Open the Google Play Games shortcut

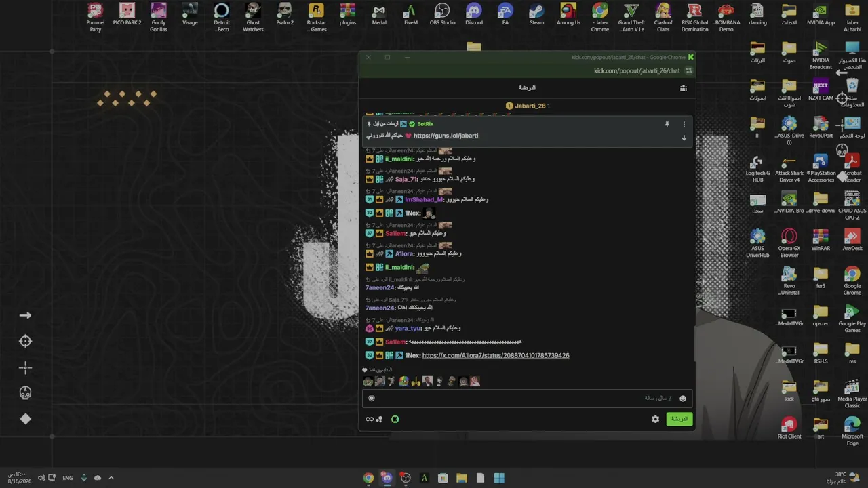pyautogui.click(x=852, y=319)
